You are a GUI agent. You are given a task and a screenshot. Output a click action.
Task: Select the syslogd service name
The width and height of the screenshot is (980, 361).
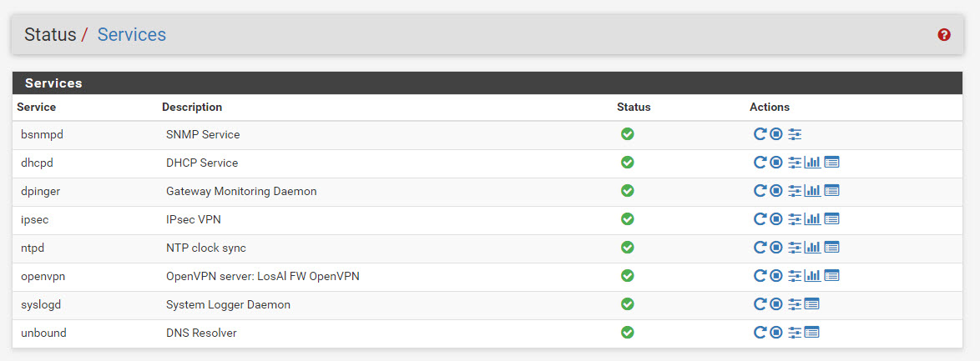[41, 305]
